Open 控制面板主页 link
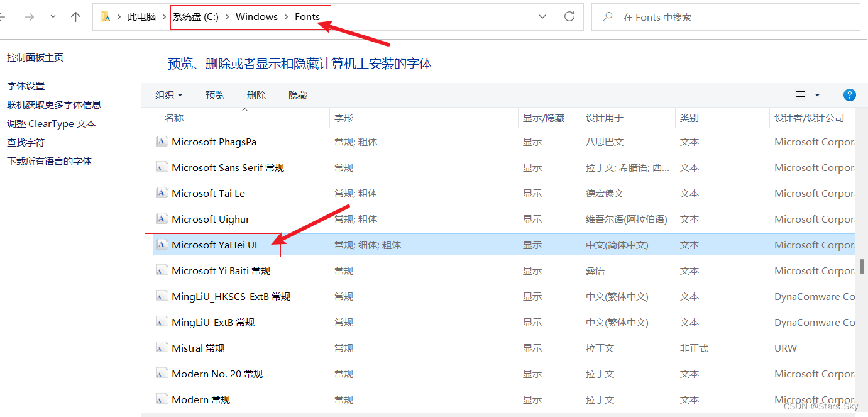The image size is (868, 417). click(35, 57)
